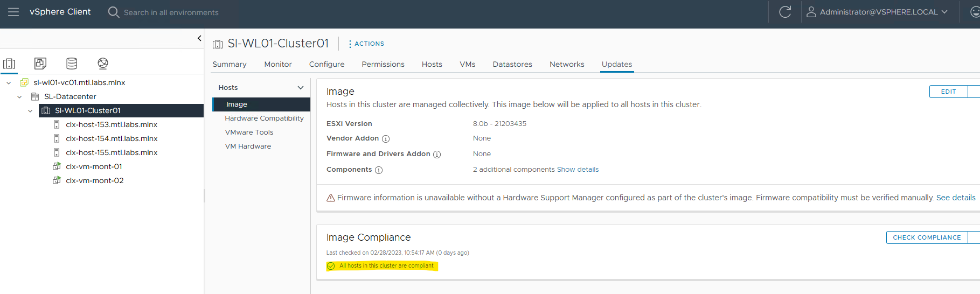This screenshot has height=294, width=980.
Task: Click the vSphere Client title
Action: click(60, 12)
